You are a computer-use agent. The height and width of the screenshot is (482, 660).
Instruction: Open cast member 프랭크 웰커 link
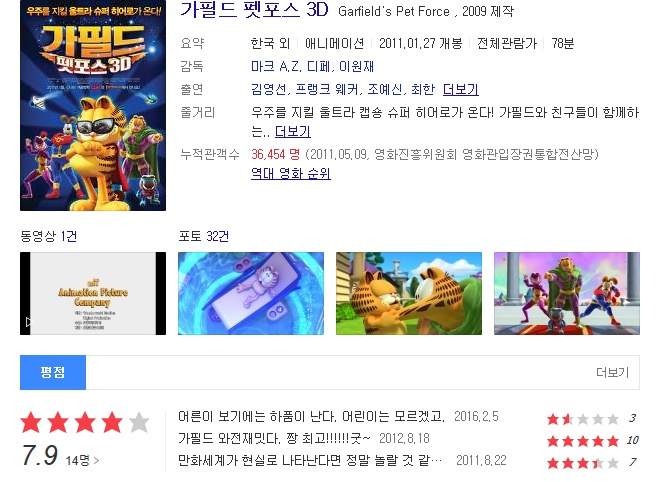coord(327,89)
